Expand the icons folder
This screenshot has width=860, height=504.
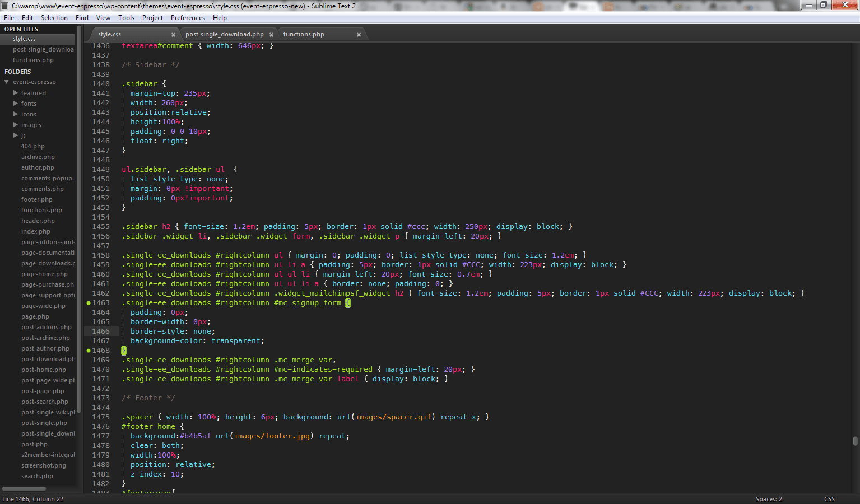(16, 114)
